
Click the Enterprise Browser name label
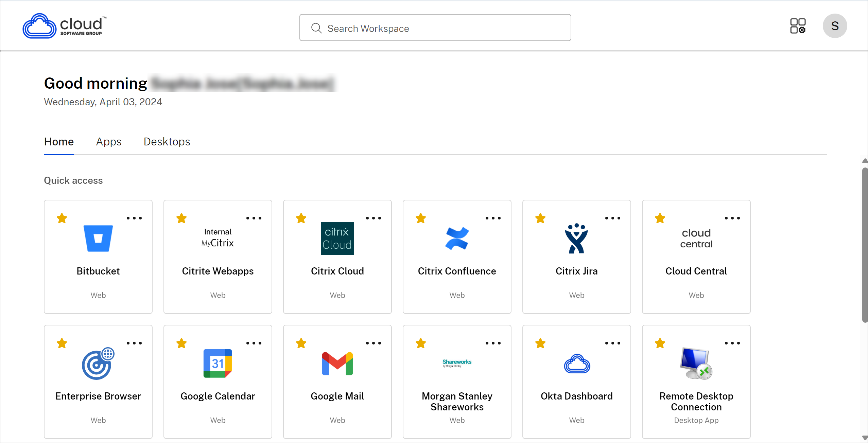[x=98, y=396]
